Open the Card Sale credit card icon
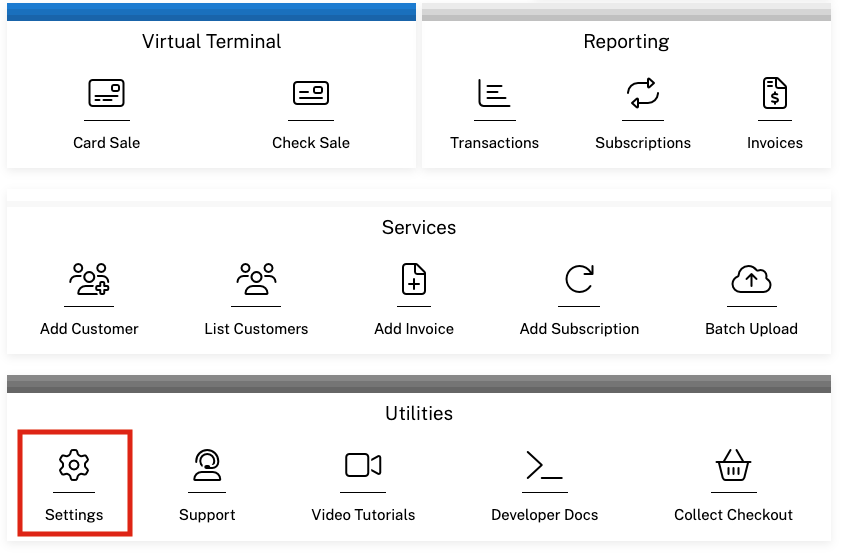 [x=106, y=94]
